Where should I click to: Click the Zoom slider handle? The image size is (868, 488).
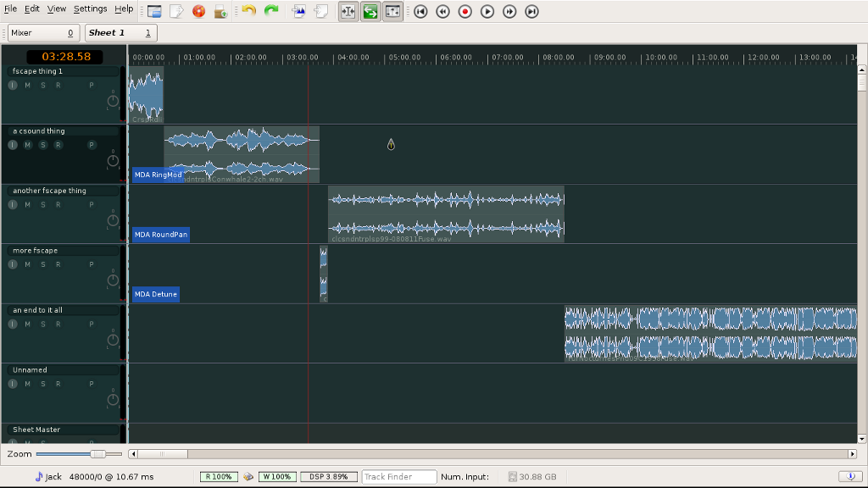(98, 454)
